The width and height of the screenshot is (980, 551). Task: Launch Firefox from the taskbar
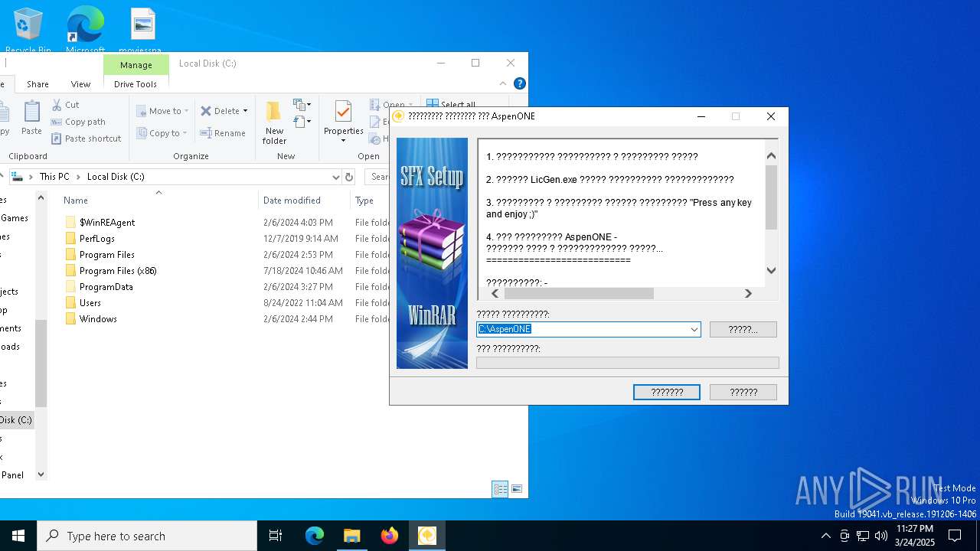[x=389, y=536]
